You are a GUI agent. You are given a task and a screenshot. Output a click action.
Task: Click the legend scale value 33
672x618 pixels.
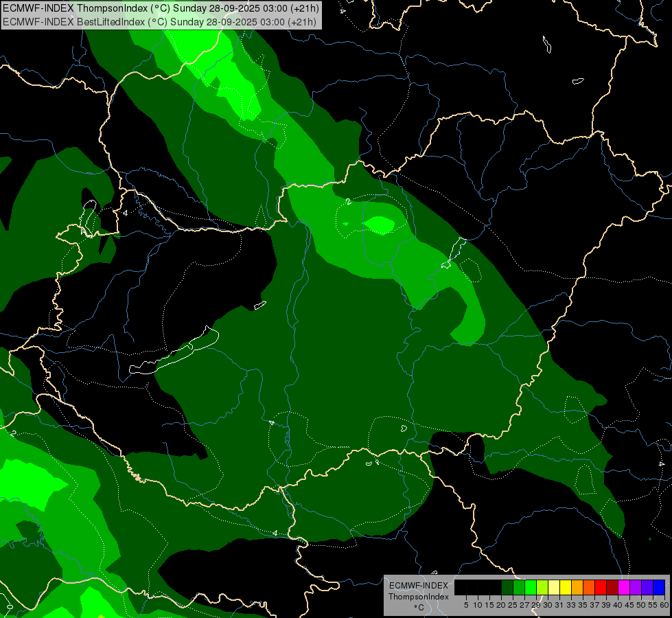coord(571,605)
